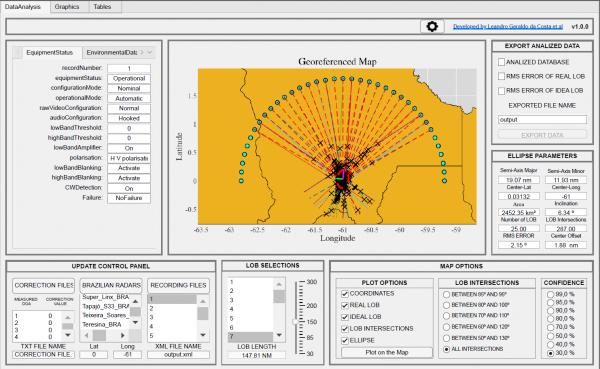Click right arrow of Brazilian radars horizontal scrollbar
The height and width of the screenshot is (369, 600).
(122, 336)
